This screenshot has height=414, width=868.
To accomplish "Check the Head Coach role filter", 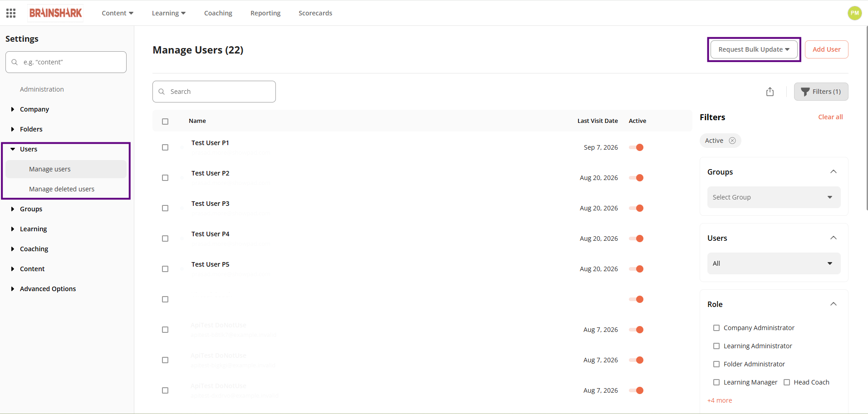I will click(x=787, y=382).
